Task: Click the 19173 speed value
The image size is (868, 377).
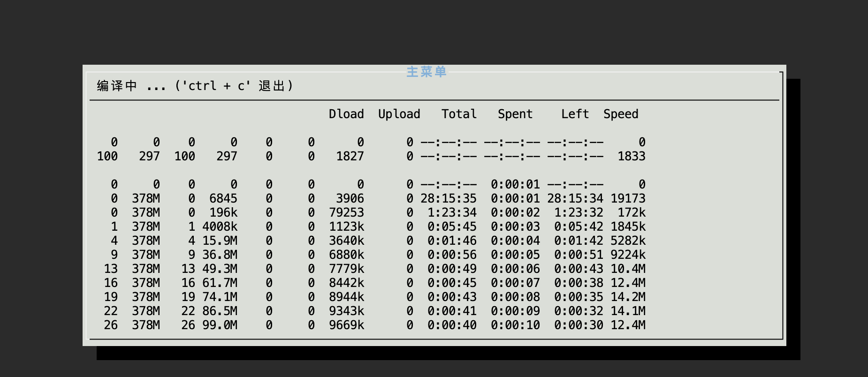Action: 628,198
